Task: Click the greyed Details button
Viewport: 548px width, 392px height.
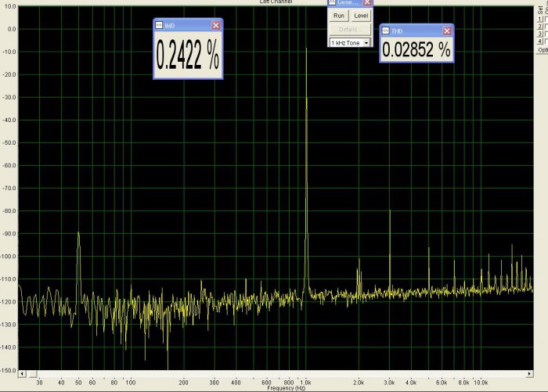Action: (350, 30)
